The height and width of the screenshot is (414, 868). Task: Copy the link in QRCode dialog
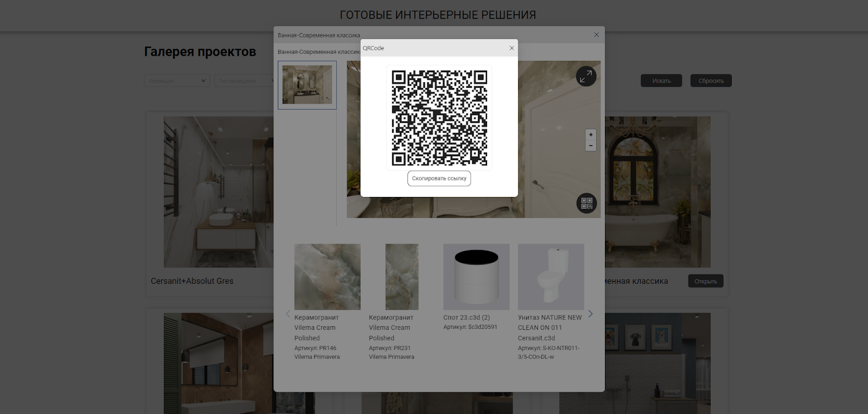pyautogui.click(x=439, y=179)
